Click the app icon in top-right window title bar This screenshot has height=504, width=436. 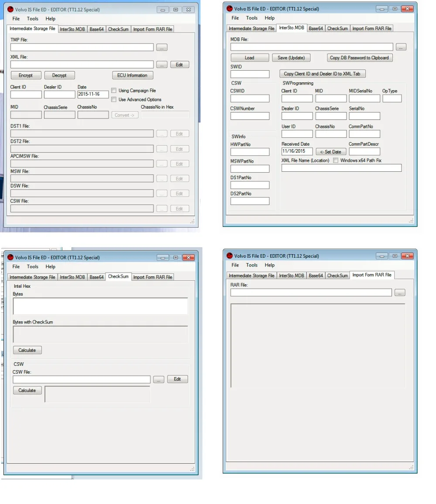coord(230,9)
